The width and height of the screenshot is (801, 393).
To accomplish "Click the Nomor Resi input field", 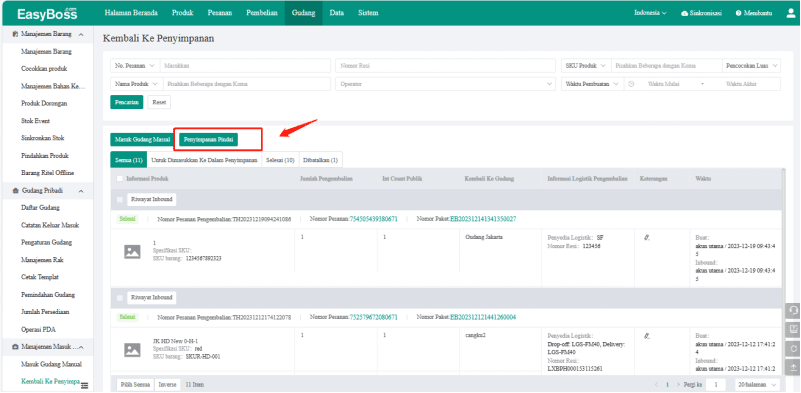I will point(445,66).
